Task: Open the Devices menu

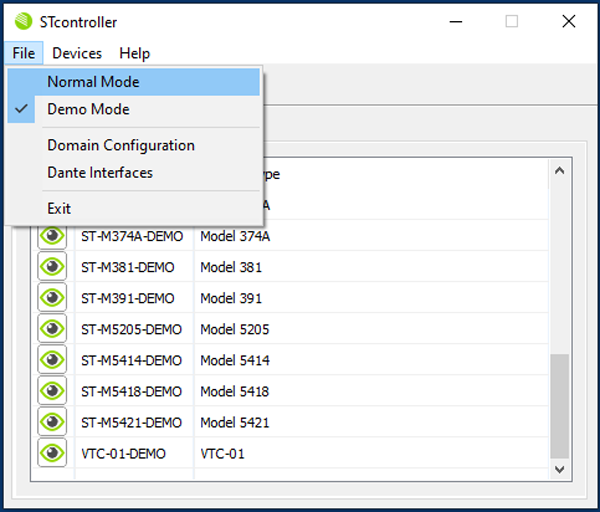Action: click(77, 53)
